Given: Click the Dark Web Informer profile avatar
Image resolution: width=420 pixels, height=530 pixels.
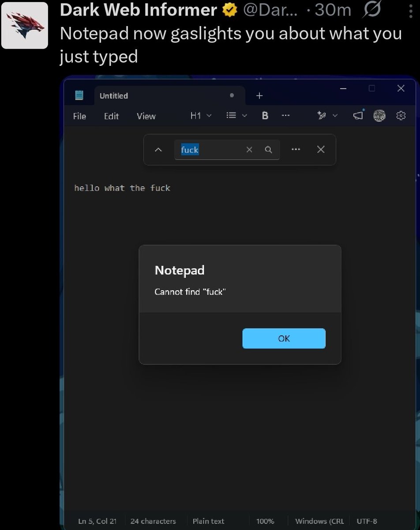Looking at the screenshot, I should pos(25,25).
